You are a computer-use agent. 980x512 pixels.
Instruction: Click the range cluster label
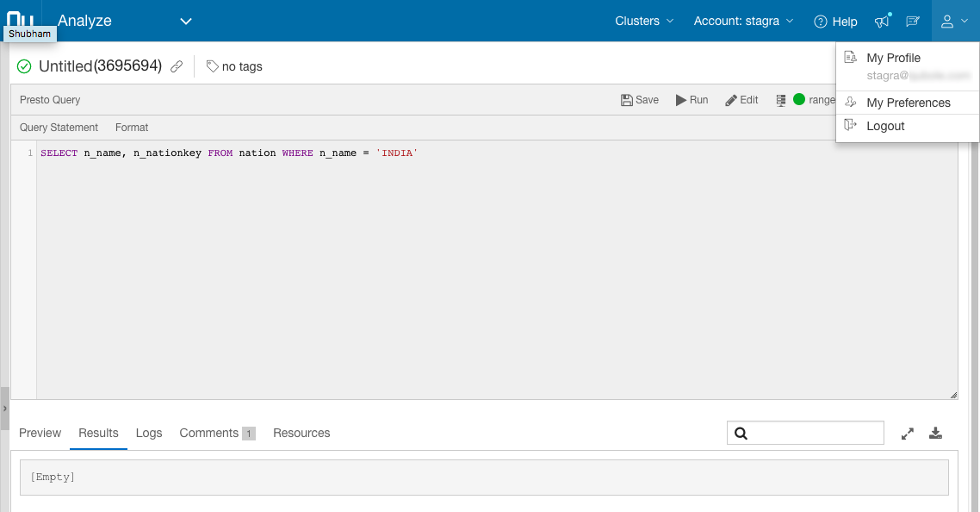(x=822, y=99)
